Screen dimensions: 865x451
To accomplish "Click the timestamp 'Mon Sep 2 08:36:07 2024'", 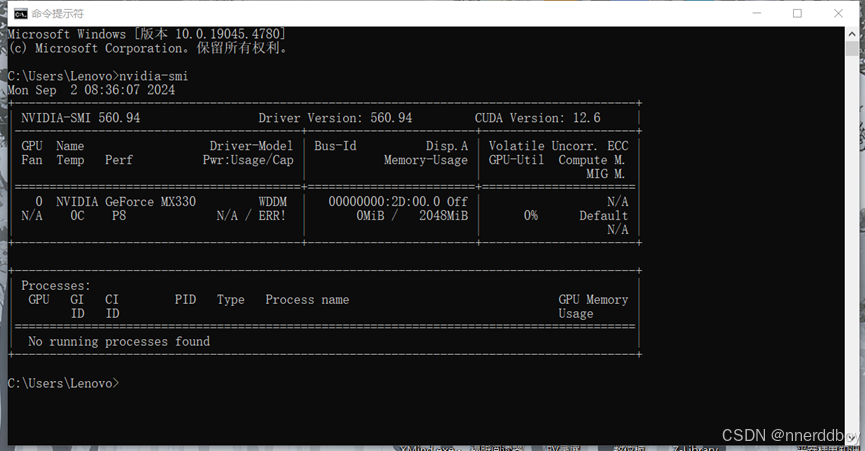I will [x=91, y=90].
